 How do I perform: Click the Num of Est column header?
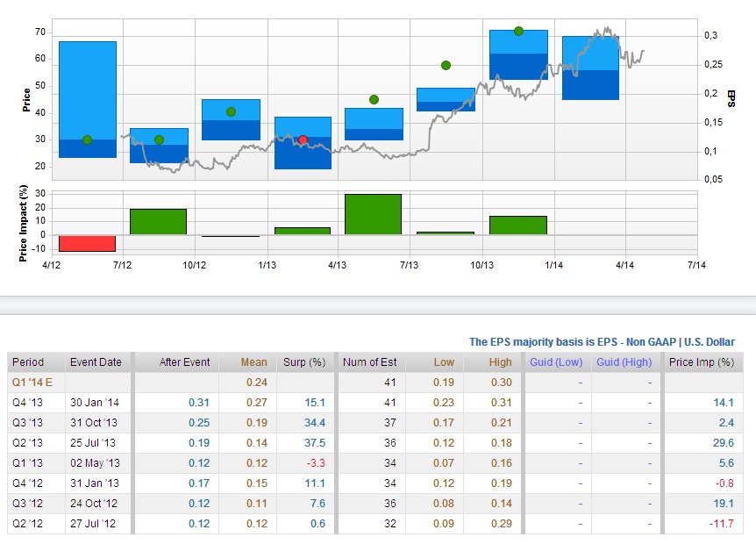370,362
